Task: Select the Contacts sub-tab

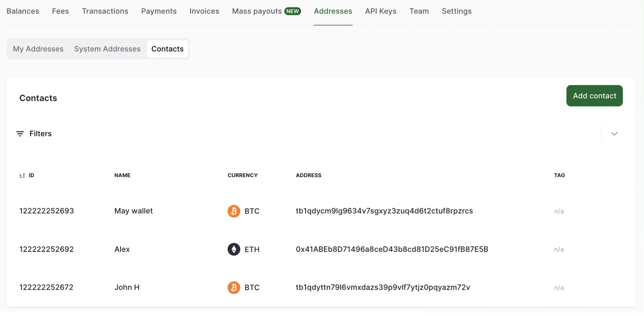Action: click(x=167, y=49)
